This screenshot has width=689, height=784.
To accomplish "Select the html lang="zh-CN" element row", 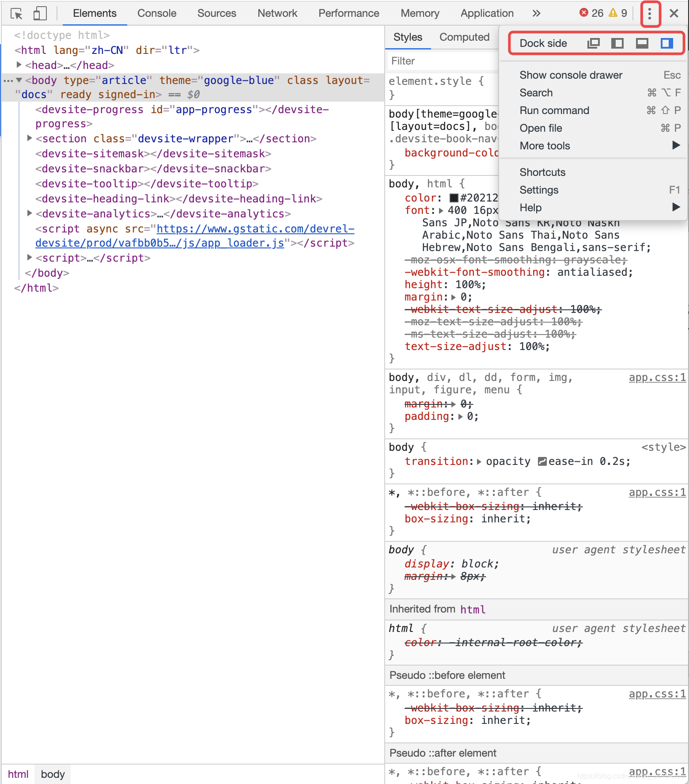I will coord(107,50).
